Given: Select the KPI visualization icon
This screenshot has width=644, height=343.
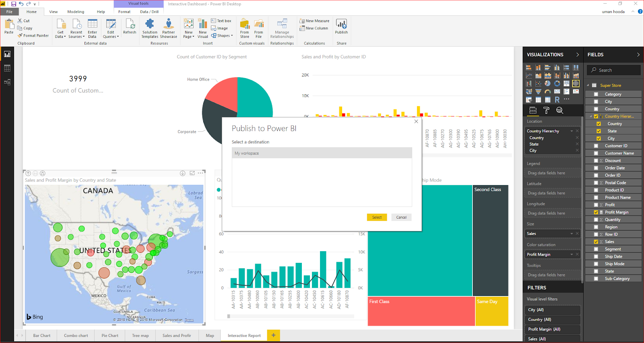Looking at the screenshot, I should coord(576,91).
